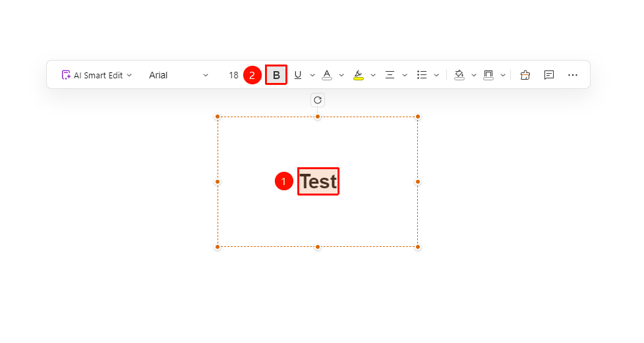
Task: Click the right-middle resize handle of the shape
Action: pyautogui.click(x=418, y=182)
